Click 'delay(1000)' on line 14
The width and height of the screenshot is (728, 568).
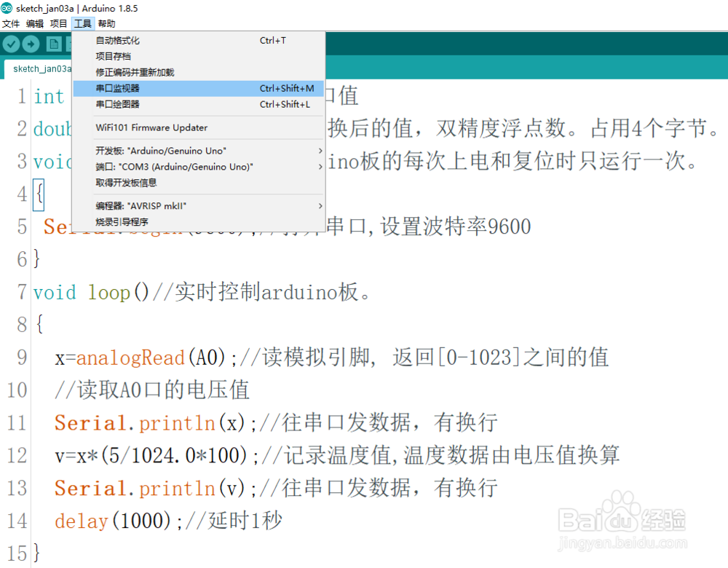(x=113, y=521)
